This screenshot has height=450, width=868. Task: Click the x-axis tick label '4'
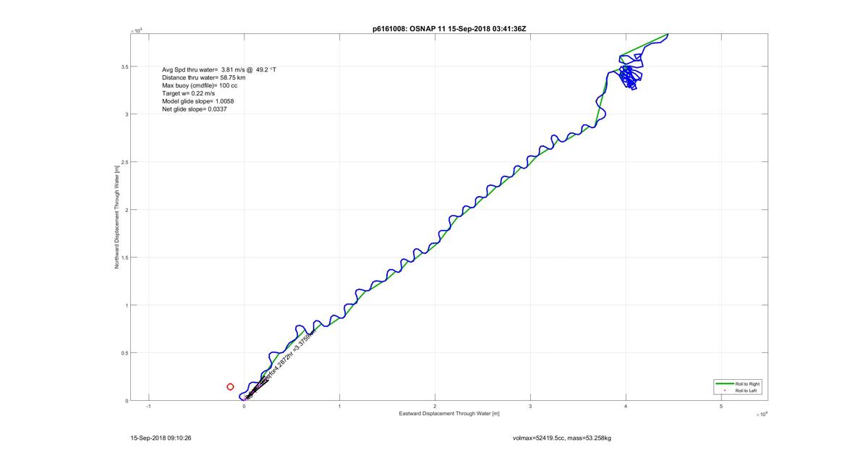click(x=626, y=407)
